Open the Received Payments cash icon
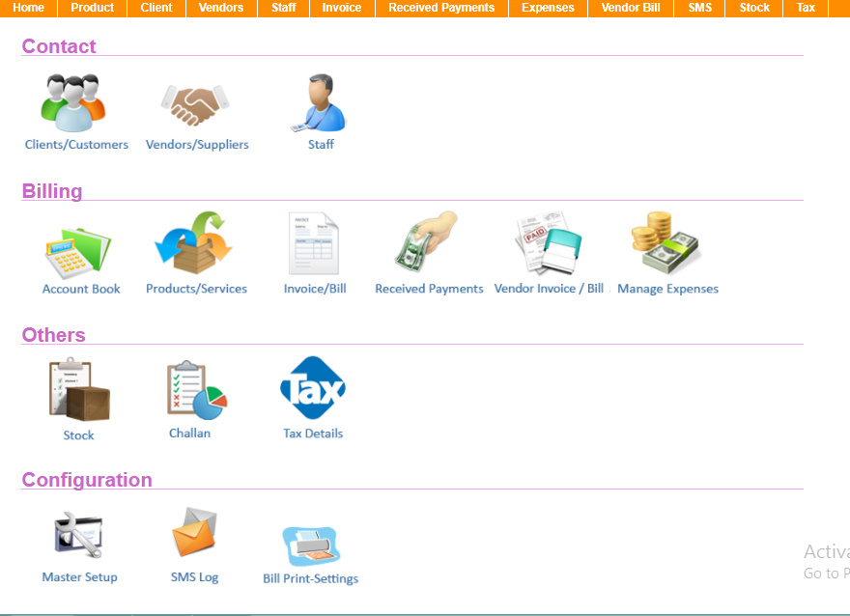 (x=427, y=243)
